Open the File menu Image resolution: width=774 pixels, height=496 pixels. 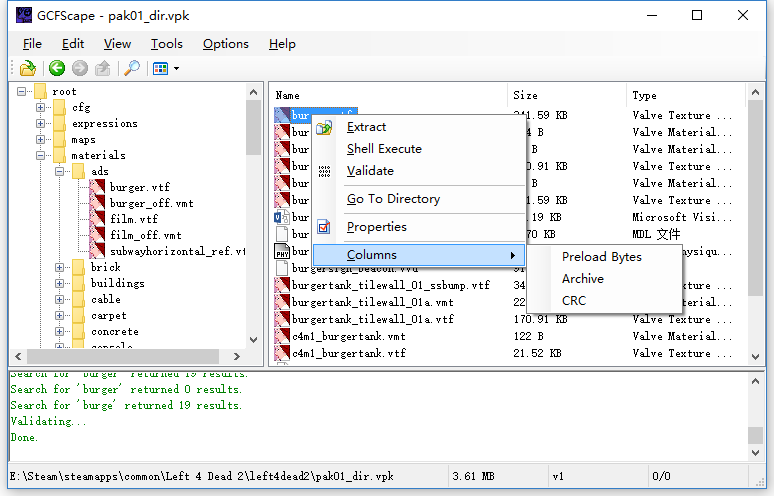coord(32,44)
